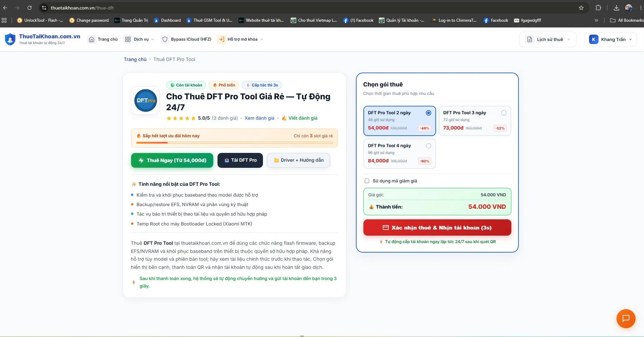Click the Thuê Ngay (Từ 54,000đ) button

tap(172, 160)
